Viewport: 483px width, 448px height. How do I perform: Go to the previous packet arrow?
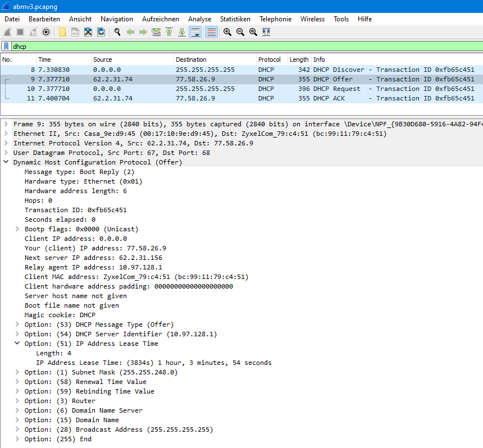pyautogui.click(x=130, y=32)
